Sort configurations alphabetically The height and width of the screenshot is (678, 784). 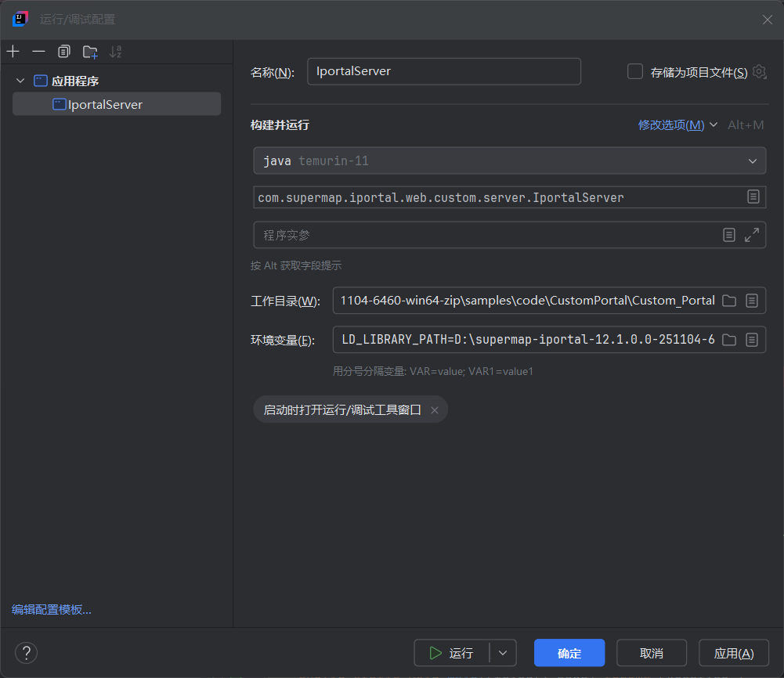point(116,52)
